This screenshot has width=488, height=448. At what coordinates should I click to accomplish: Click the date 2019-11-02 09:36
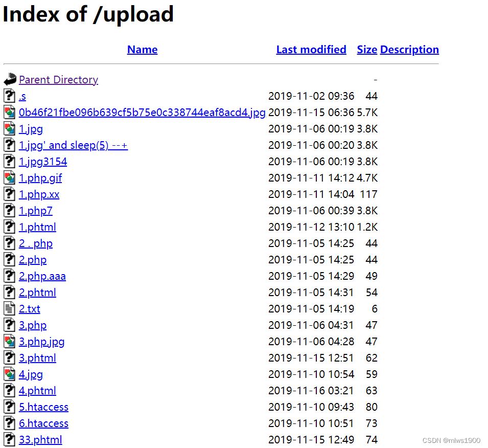pos(311,96)
